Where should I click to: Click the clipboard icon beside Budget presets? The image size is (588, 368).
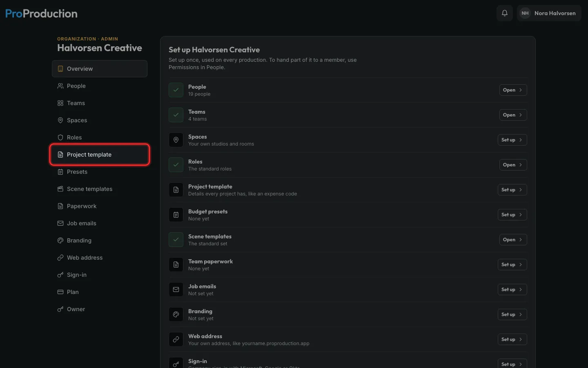coord(176,215)
